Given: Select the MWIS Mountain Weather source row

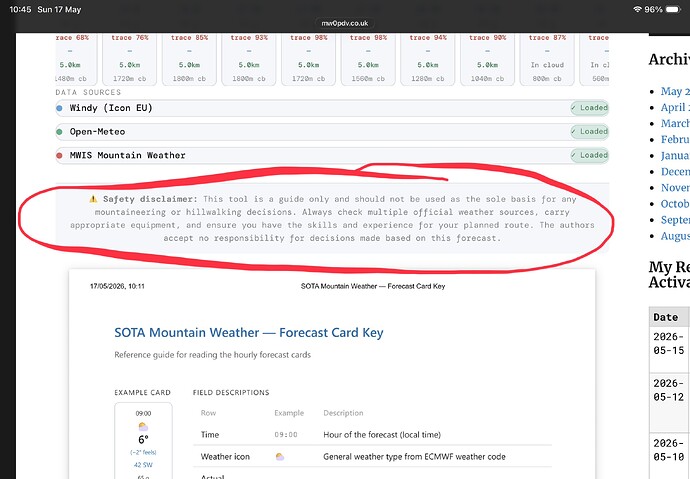Looking at the screenshot, I should [x=332, y=156].
